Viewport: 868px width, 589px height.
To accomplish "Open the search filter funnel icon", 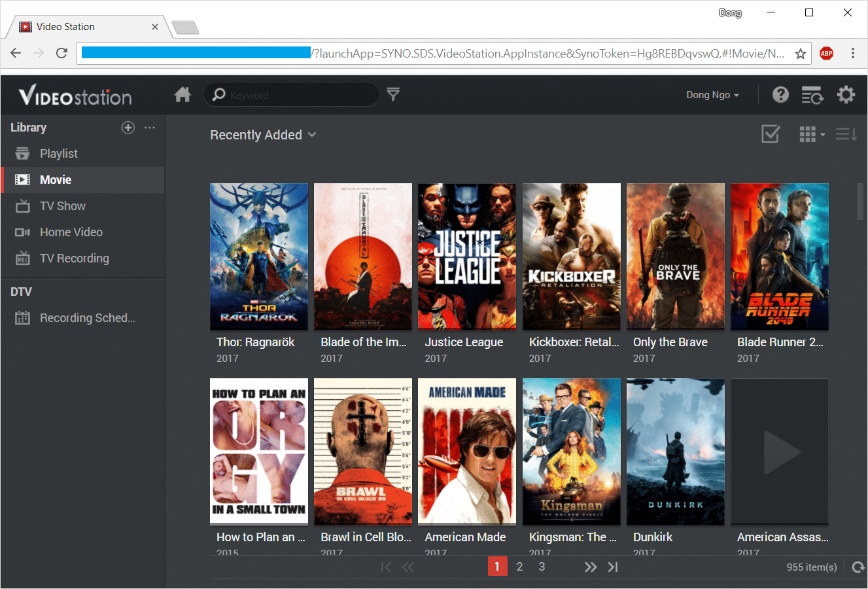I will click(393, 94).
